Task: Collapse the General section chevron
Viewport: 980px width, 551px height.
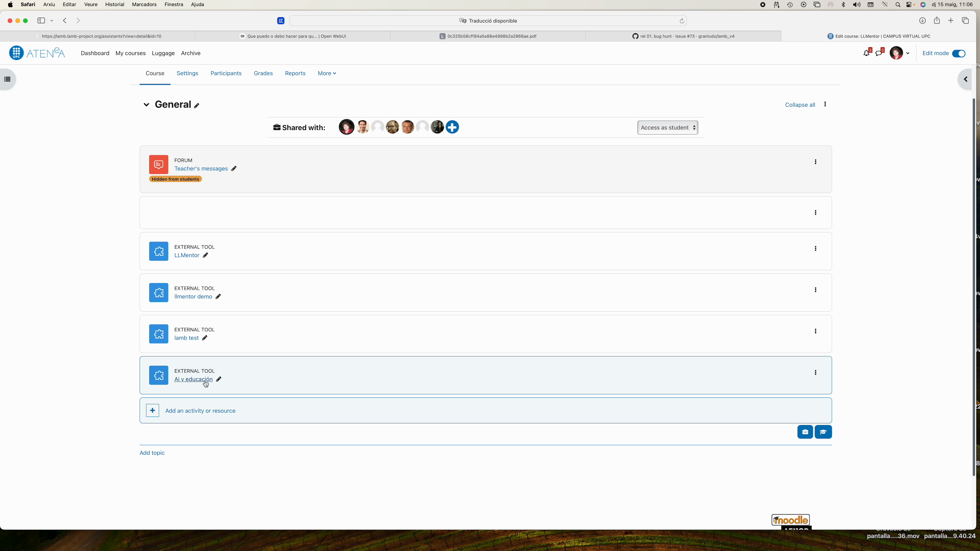Action: tap(146, 105)
